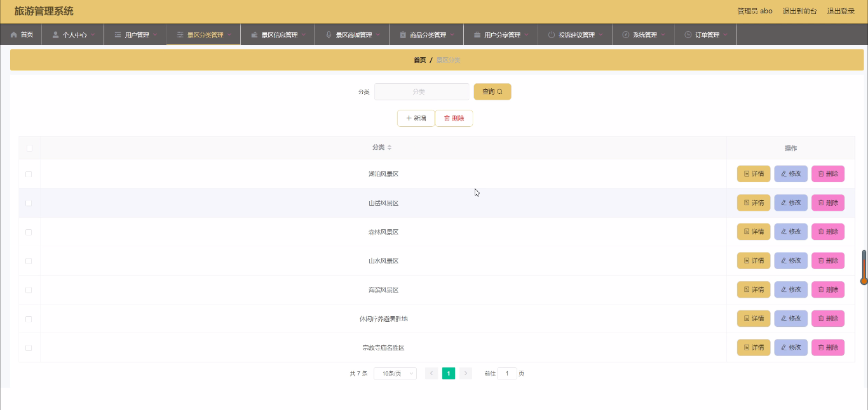Click the briefcase icon for 用户分享管理
Viewport: 868px width, 410px height.
point(477,35)
